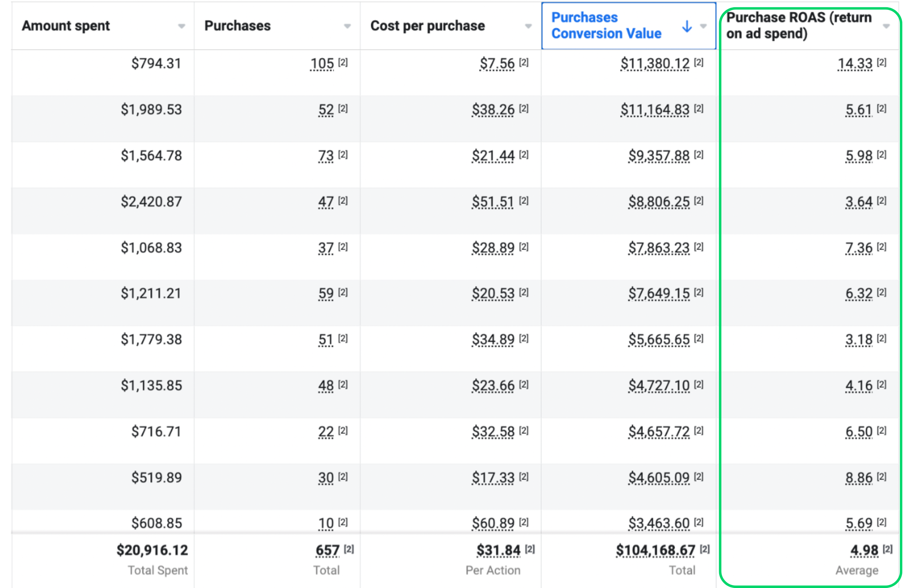Open the Purchase ROAS column dropdown arrow
Viewport: 910px width, 588px height.
pos(886,26)
